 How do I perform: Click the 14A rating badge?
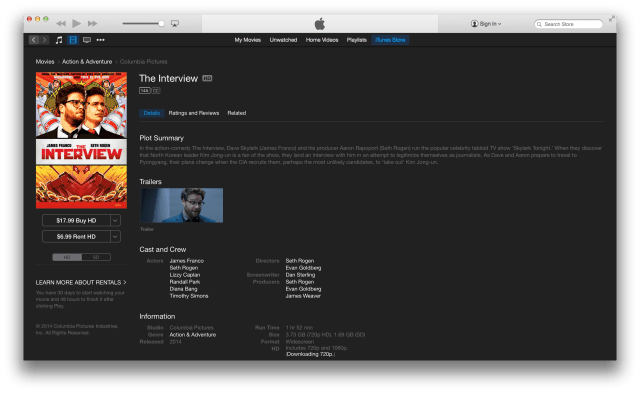[144, 91]
